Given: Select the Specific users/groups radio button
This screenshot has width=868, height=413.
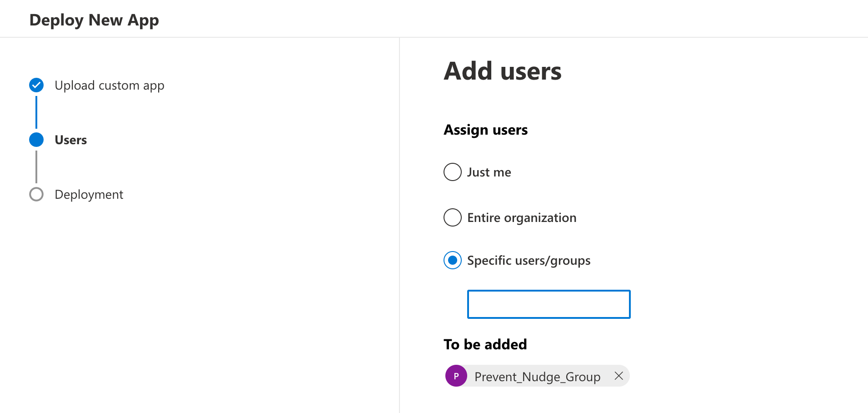Looking at the screenshot, I should [452, 260].
